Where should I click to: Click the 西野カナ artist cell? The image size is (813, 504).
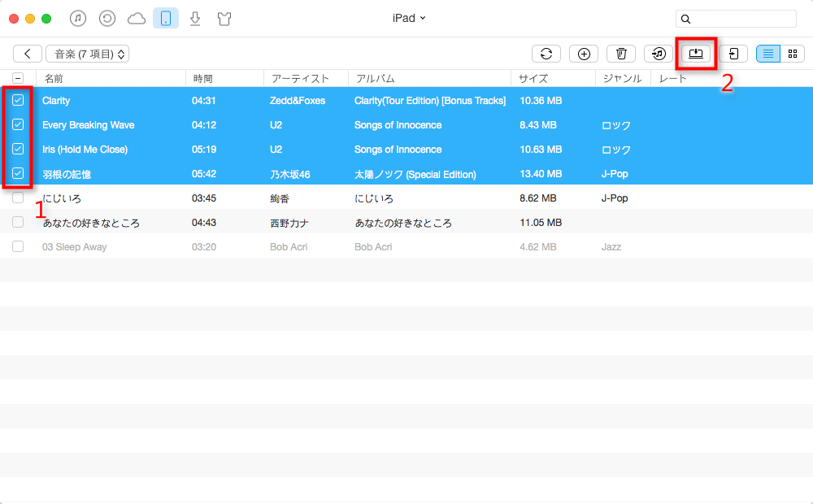click(289, 223)
